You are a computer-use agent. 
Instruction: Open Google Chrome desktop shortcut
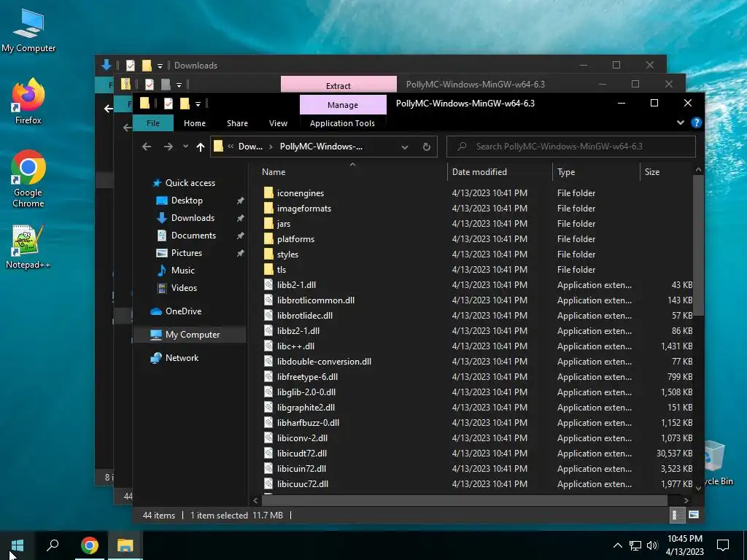[x=28, y=179]
